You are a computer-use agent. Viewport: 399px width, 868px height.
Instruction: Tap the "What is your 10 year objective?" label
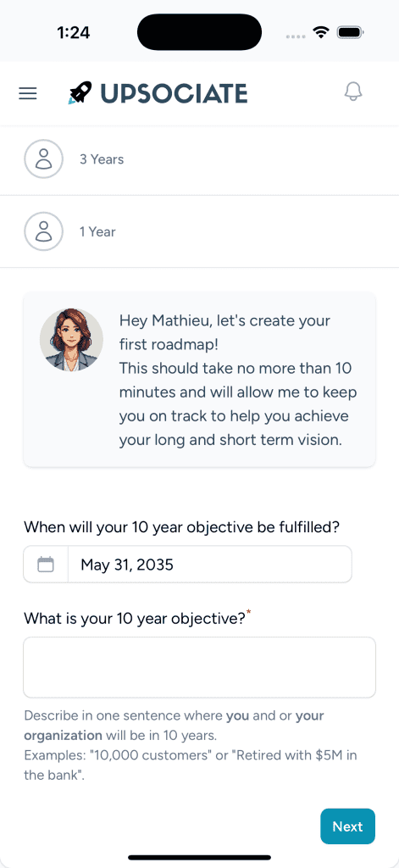(135, 618)
